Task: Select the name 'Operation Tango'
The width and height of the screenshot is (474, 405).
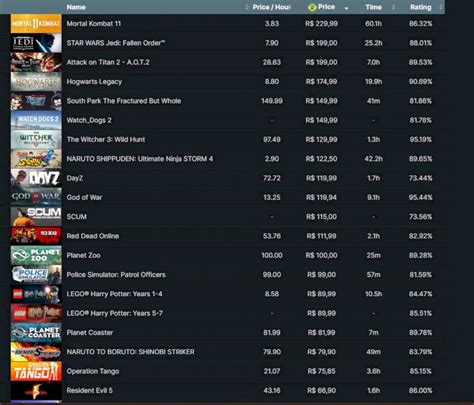Action: coord(93,372)
